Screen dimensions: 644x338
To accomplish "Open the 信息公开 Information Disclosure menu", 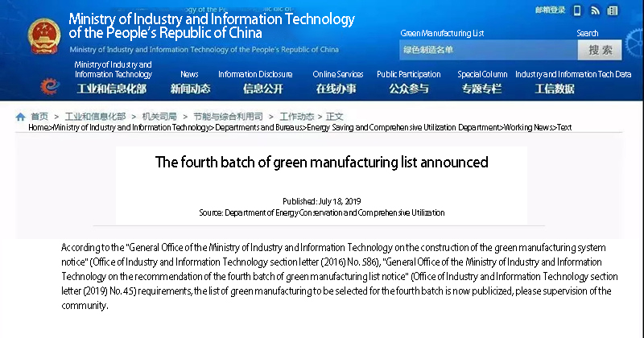I will (x=263, y=89).
